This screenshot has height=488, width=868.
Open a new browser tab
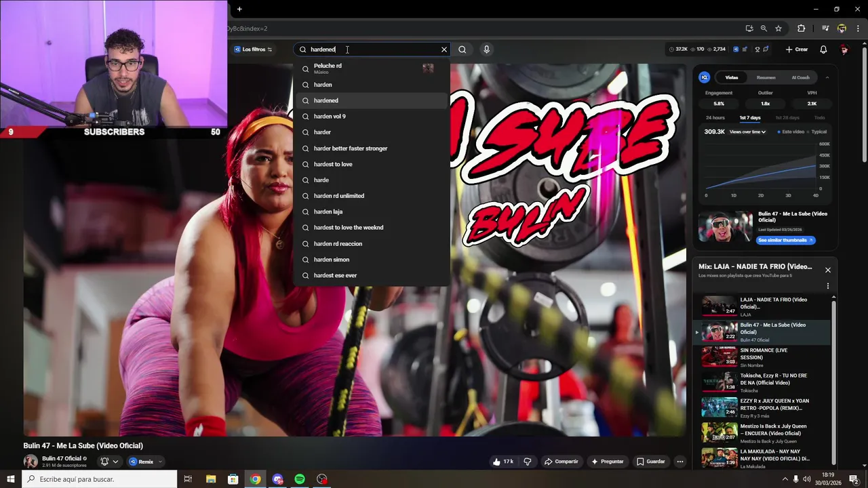[239, 9]
